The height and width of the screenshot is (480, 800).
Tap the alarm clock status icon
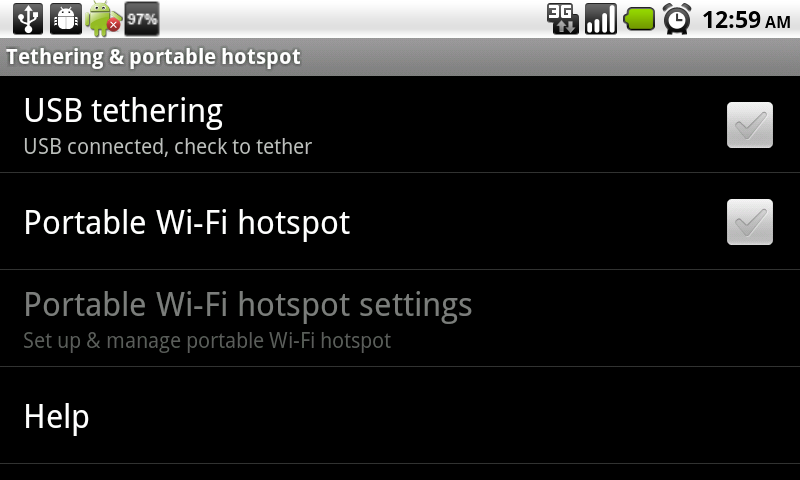[x=677, y=19]
